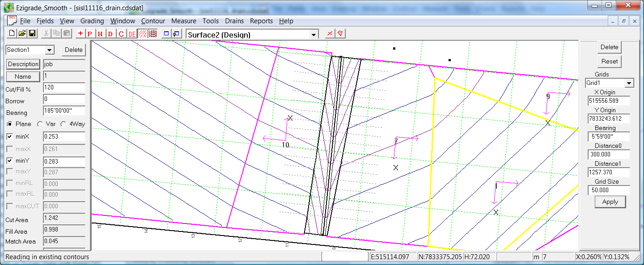644x265 pixels.
Task: Enable the minX checkbox
Action: coord(10,136)
